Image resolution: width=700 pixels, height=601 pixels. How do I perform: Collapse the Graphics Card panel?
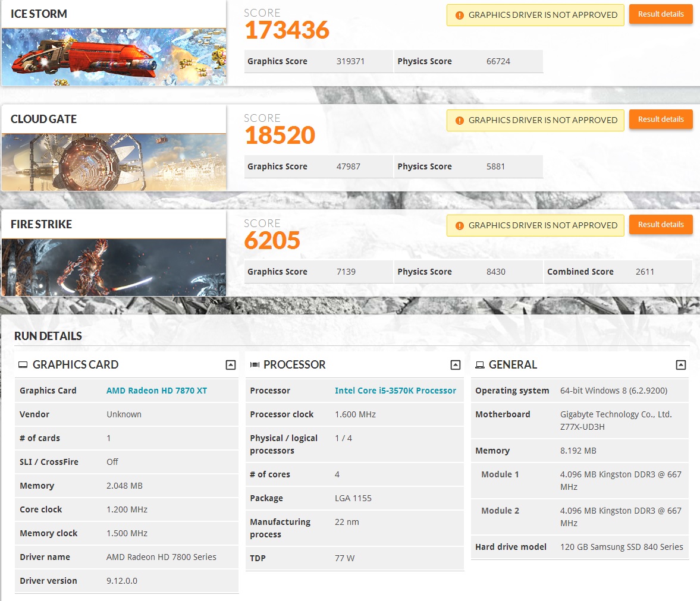pos(230,365)
